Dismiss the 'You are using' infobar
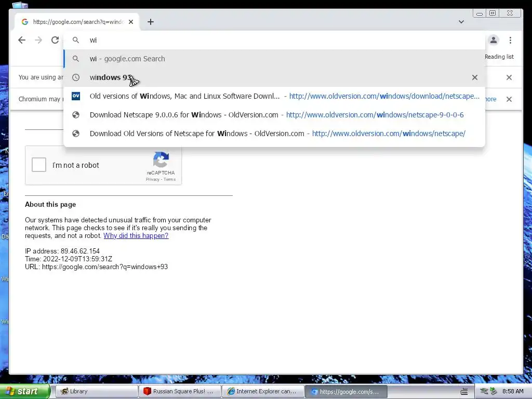This screenshot has width=532, height=399. (x=509, y=77)
